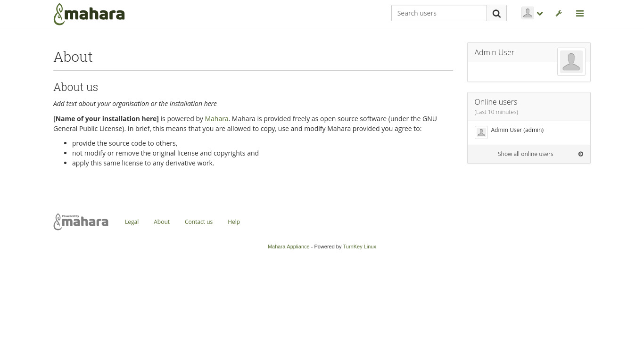The height and width of the screenshot is (362, 644).
Task: Open the administration wrench menu
Action: pos(559,14)
